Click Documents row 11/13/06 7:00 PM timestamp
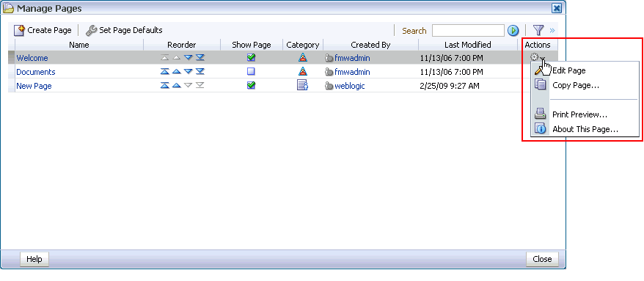Image resolution: width=644 pixels, height=281 pixels. [x=452, y=73]
